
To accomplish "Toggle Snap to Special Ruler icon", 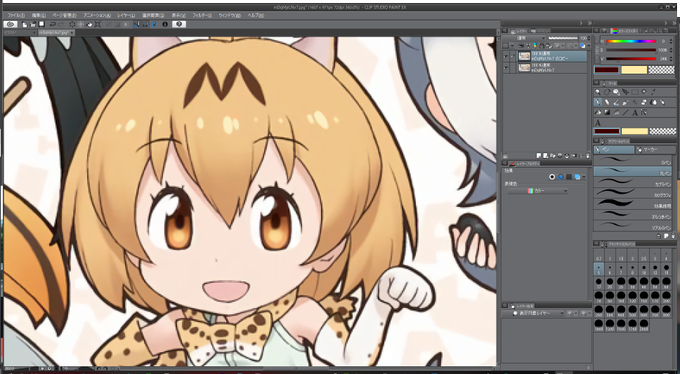I will (145, 24).
